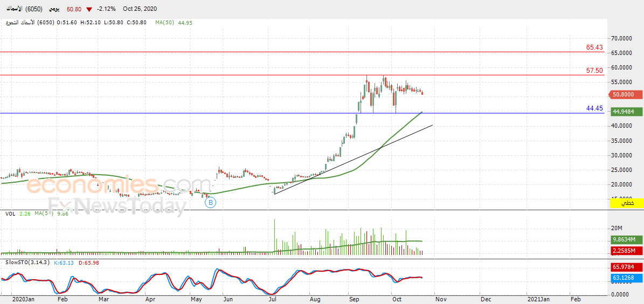
Task: Click the 65.43 resistance level label
Action: coord(594,47)
